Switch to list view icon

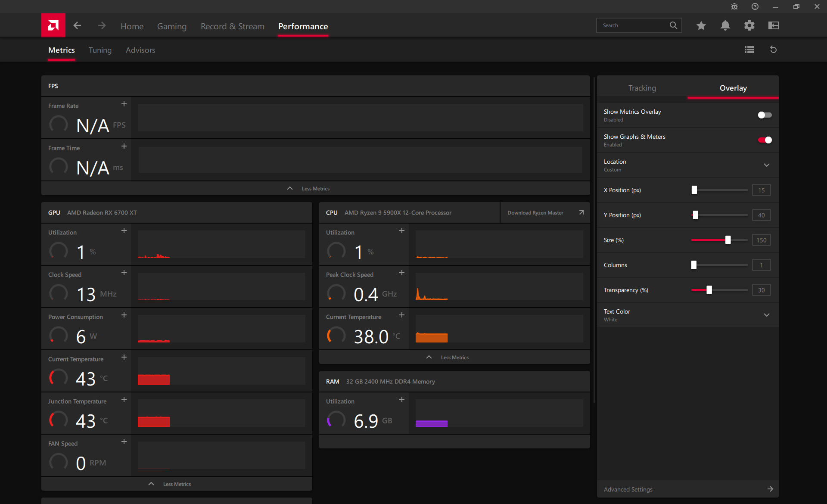(x=749, y=50)
